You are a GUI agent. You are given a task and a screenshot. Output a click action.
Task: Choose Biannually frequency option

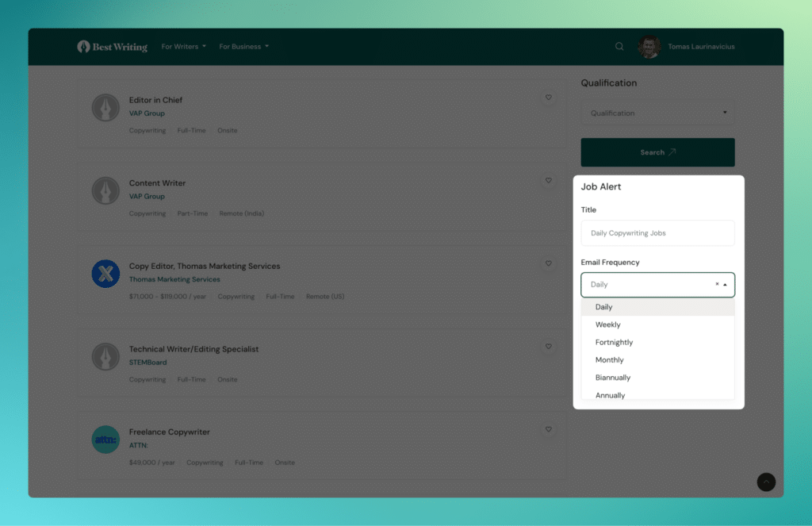pos(657,378)
